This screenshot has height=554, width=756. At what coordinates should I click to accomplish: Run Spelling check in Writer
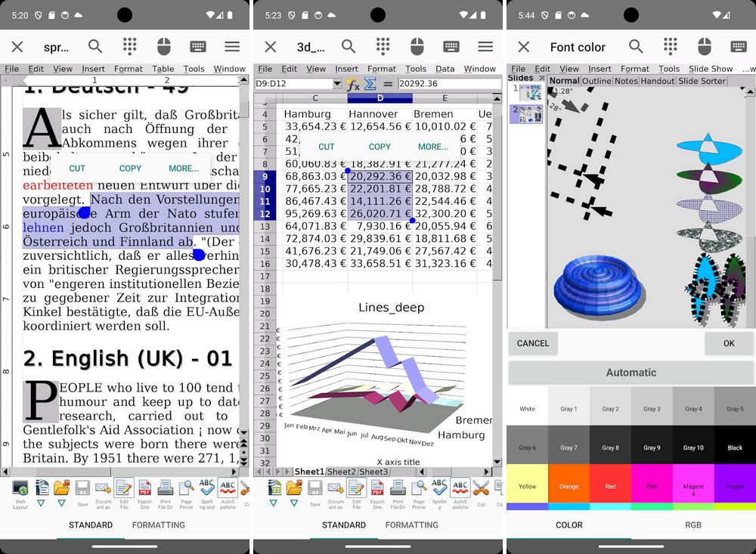coord(206,487)
